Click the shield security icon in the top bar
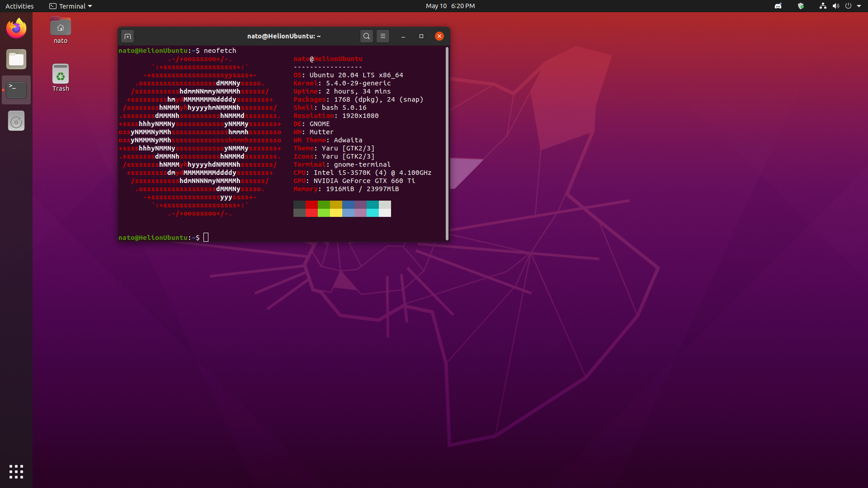868x488 pixels. pos(801,6)
